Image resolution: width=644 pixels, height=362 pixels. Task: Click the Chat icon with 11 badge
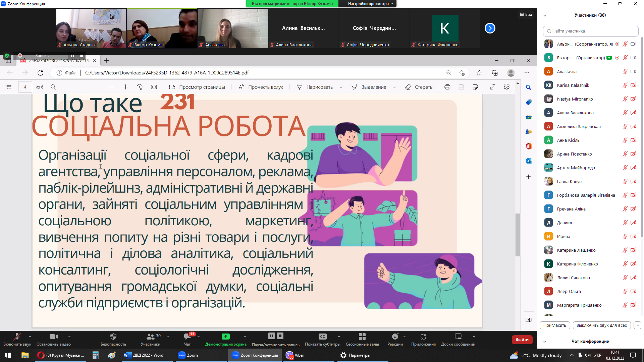[187, 337]
